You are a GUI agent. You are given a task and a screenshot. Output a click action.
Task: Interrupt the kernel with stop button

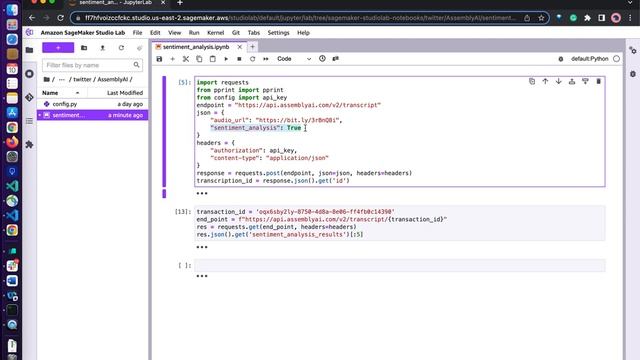[x=239, y=59]
